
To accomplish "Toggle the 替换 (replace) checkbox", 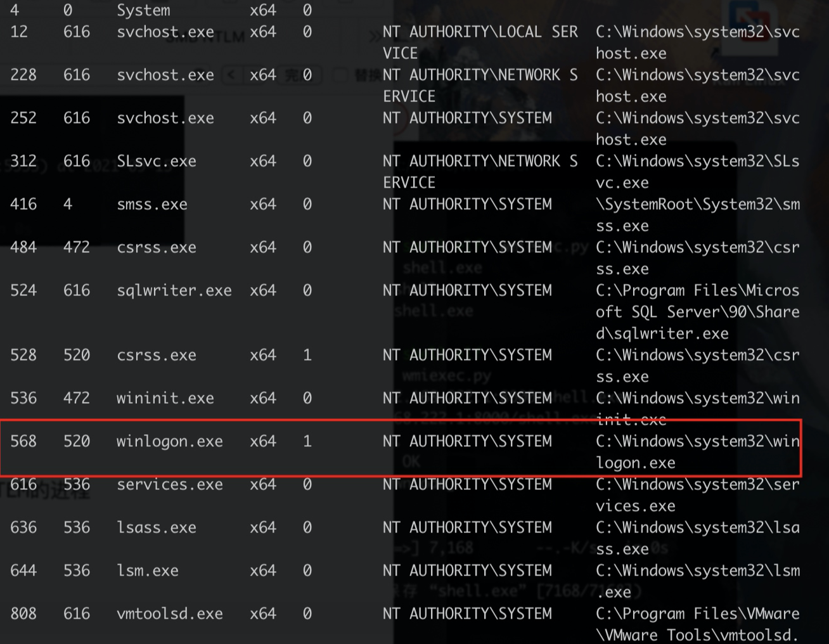I will point(341,75).
